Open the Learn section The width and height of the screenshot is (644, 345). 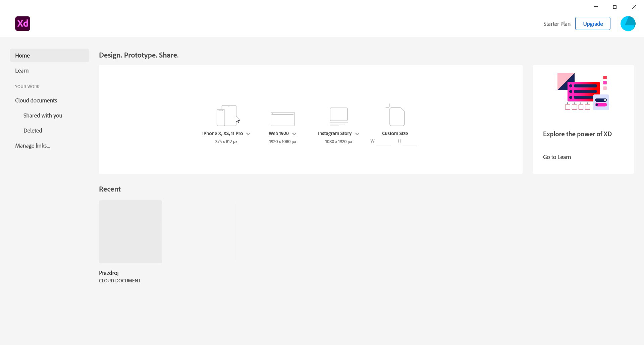click(21, 71)
